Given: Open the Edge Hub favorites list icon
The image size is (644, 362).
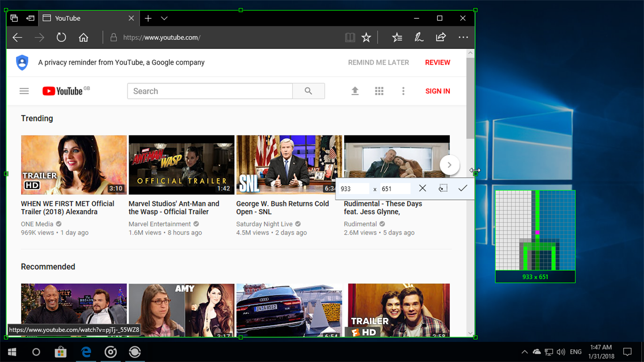Looking at the screenshot, I should coord(397,38).
